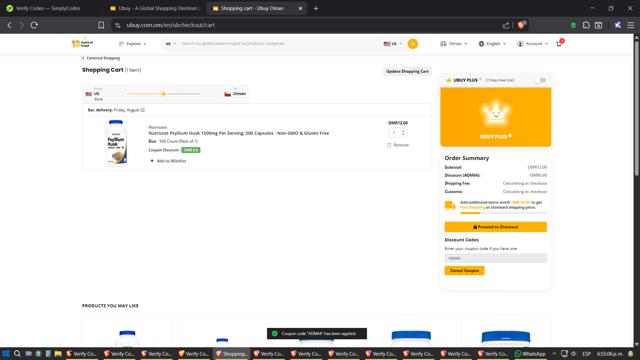Image resolution: width=640 pixels, height=360 pixels.
Task: Click Proceed to Checkout button
Action: pyautogui.click(x=496, y=227)
